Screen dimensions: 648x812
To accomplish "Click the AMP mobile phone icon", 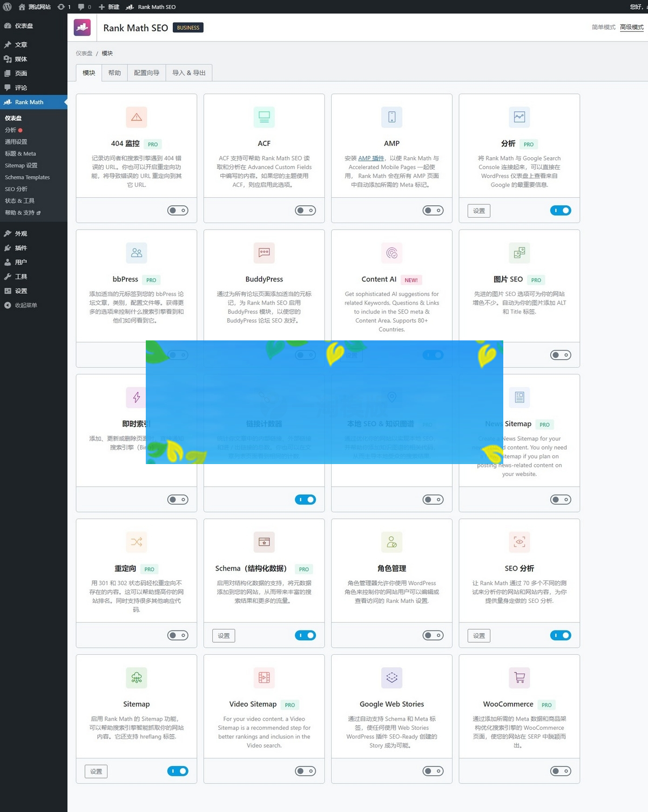I will pyautogui.click(x=391, y=117).
